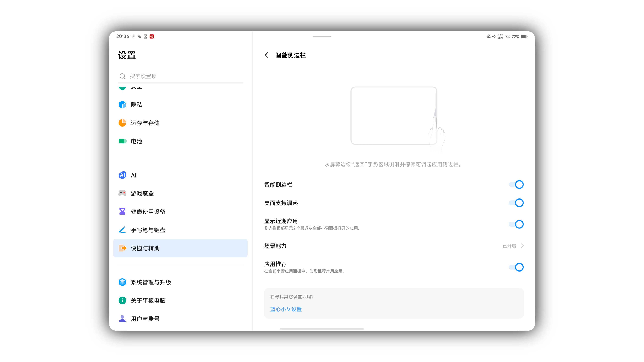Tap the 在寻找其它设置项吗？ text
The image size is (644, 362).
click(292, 297)
